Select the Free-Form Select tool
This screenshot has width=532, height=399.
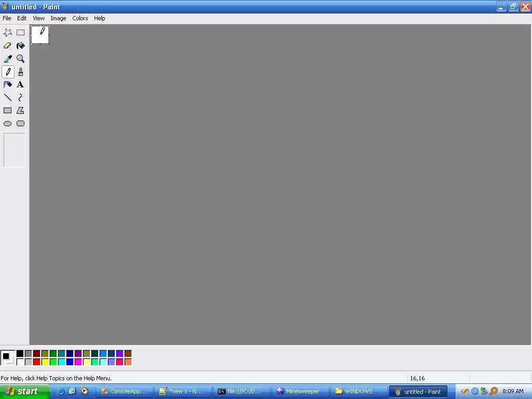(7, 33)
